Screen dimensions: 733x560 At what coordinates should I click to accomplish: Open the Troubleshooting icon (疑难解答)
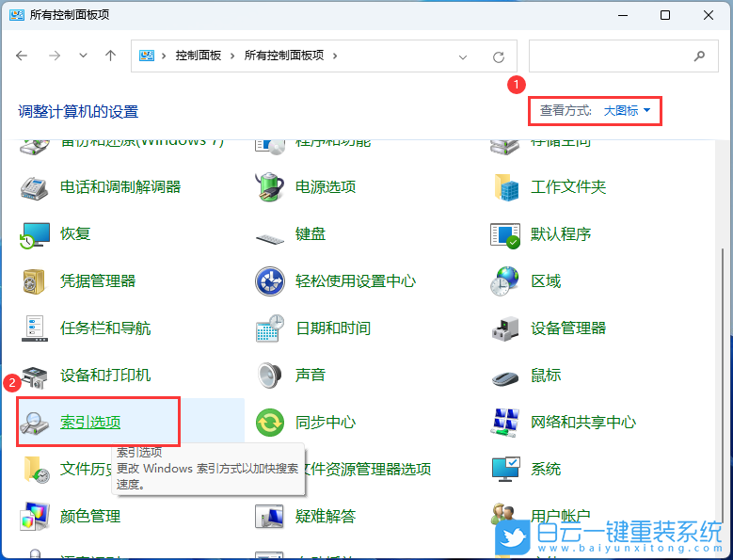(269, 516)
